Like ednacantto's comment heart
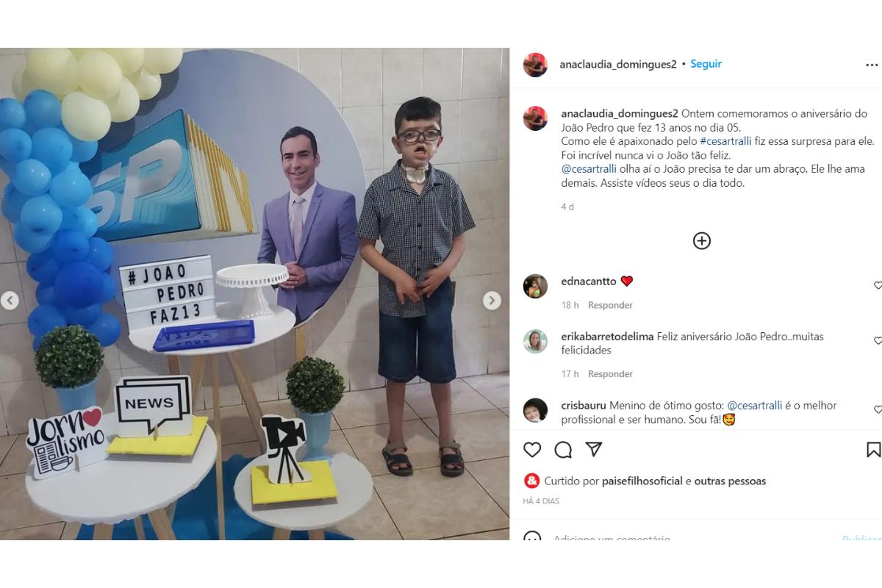 pos(878,285)
